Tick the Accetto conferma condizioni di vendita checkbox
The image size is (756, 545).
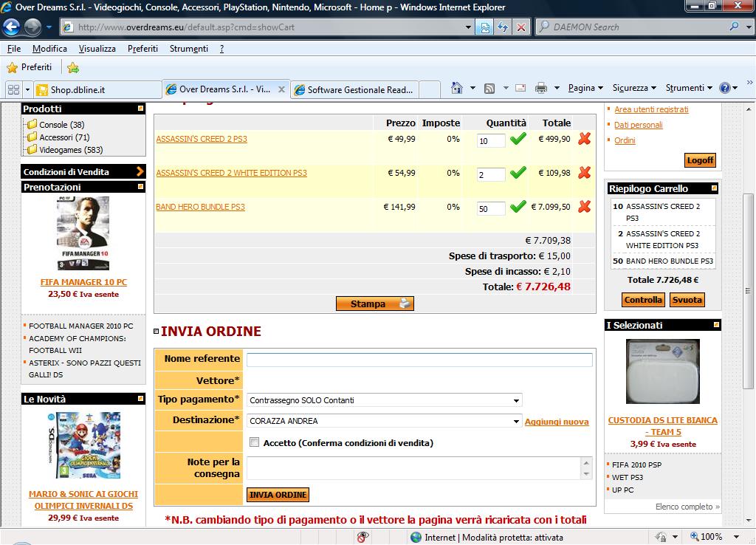point(254,442)
